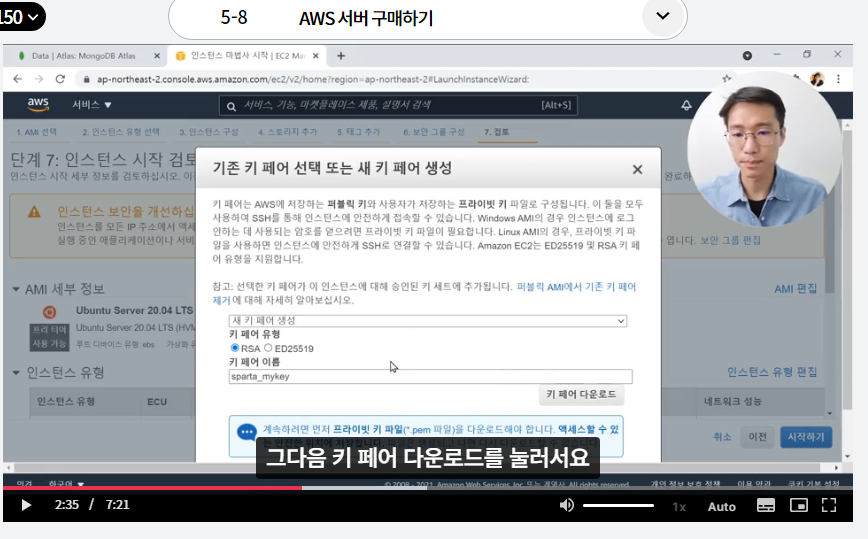Screen dimensions: 868x539
Task: Go back with the browser back arrow
Action: coord(18,79)
